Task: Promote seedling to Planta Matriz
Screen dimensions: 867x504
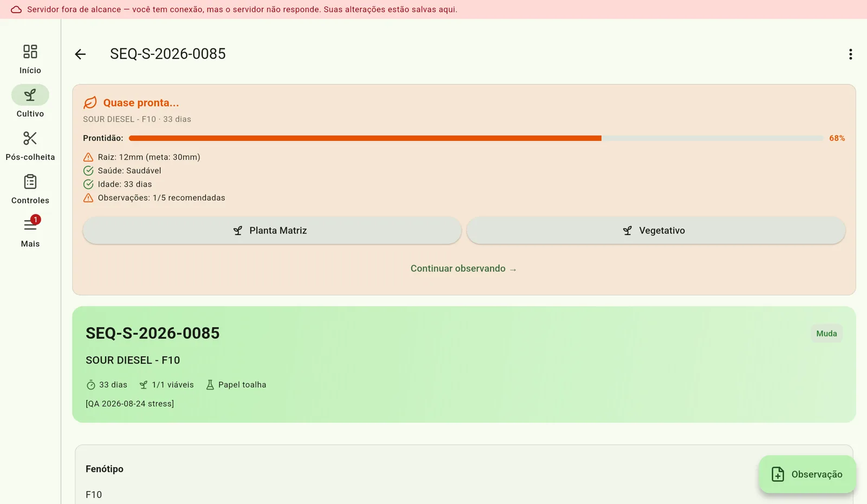Action: tap(272, 230)
